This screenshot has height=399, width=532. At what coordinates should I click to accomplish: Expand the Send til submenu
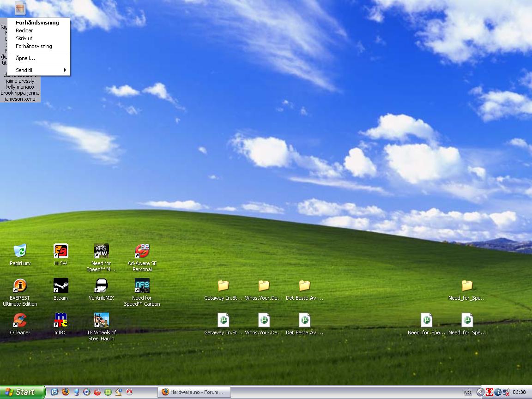point(38,70)
